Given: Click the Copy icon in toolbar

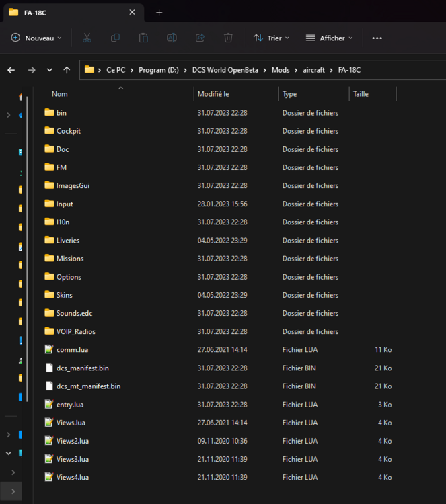Looking at the screenshot, I should 115,38.
